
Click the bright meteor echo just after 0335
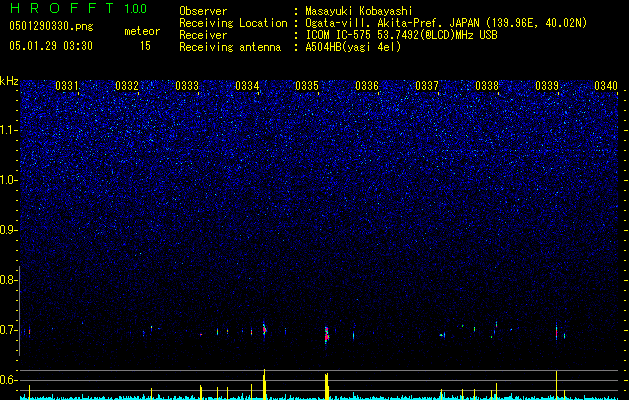(x=327, y=335)
